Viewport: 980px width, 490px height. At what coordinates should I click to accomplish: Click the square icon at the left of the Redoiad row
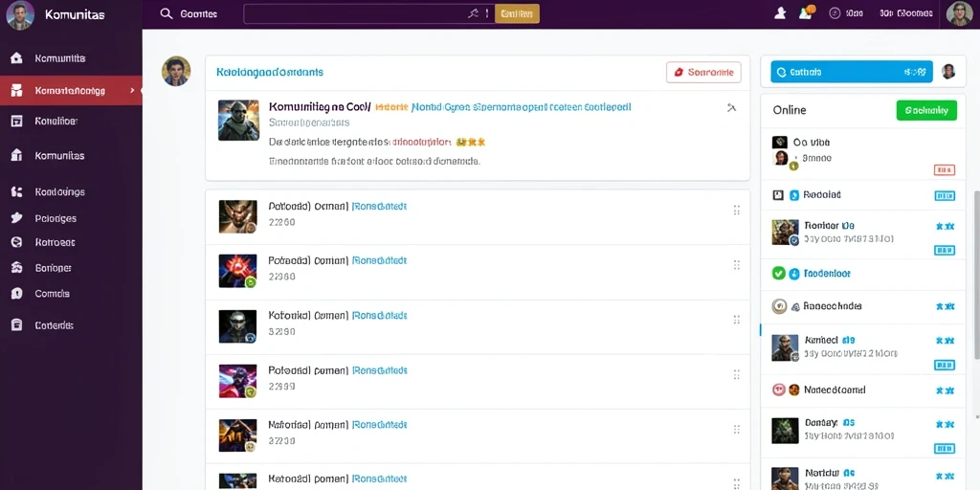point(777,195)
